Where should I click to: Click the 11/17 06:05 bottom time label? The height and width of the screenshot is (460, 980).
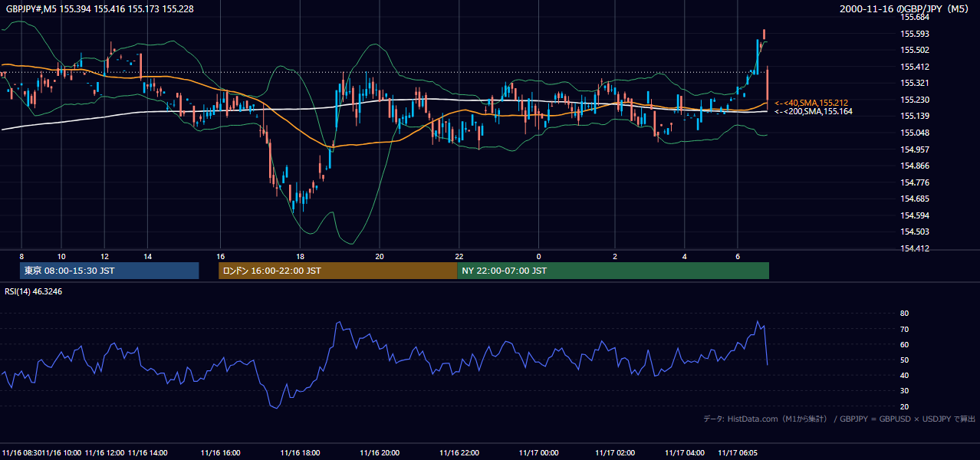[x=738, y=452]
